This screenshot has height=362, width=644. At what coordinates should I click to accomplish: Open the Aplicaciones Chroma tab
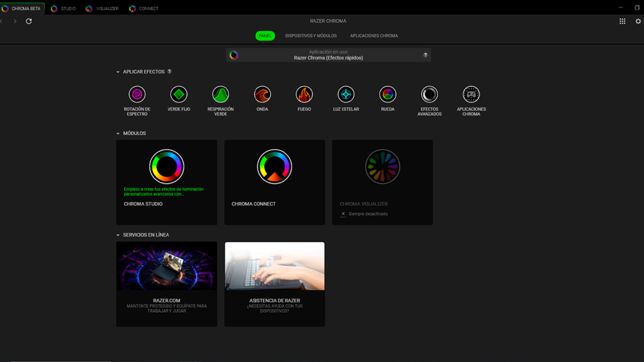(374, 36)
